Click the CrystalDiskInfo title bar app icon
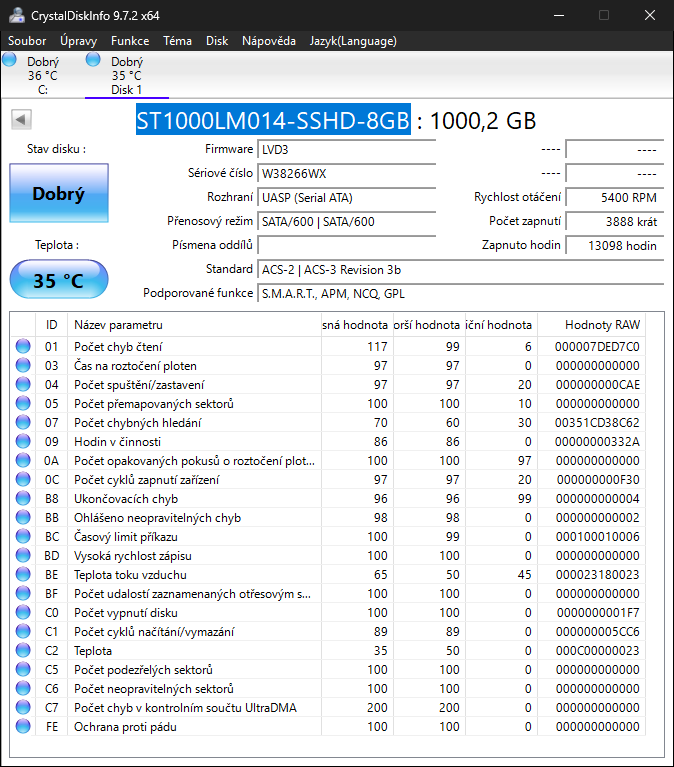Screen dimensions: 674x767 tap(17, 15)
